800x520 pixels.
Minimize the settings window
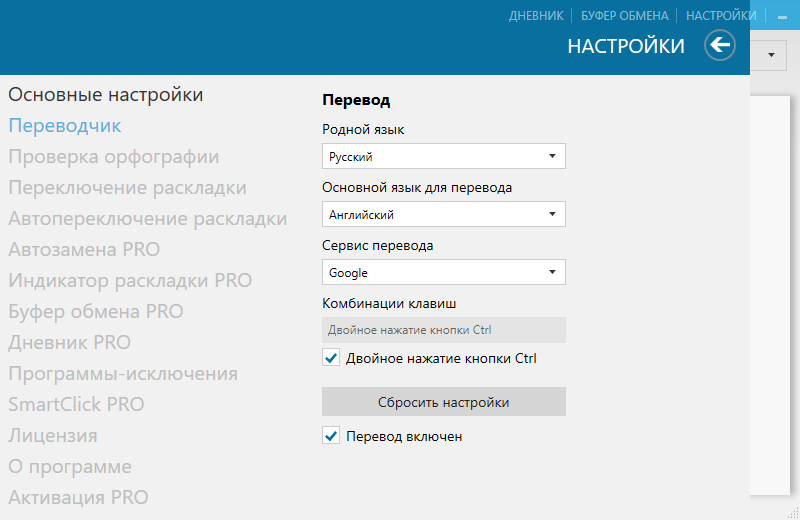point(783,16)
